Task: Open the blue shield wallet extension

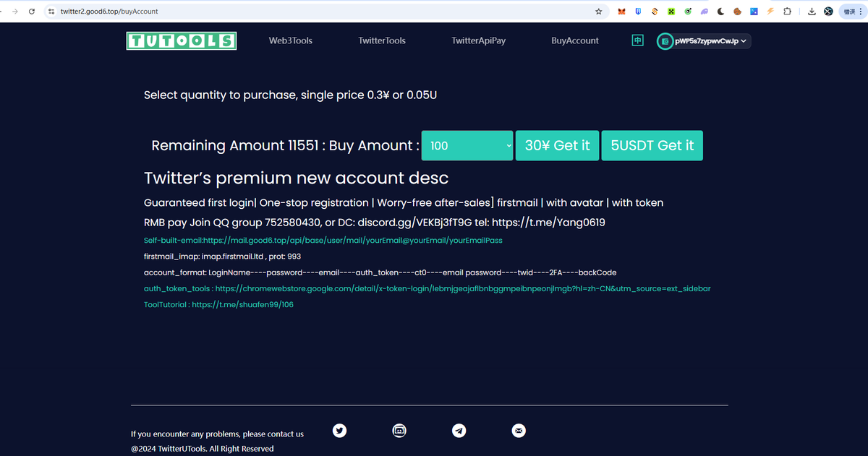Action: (x=638, y=12)
